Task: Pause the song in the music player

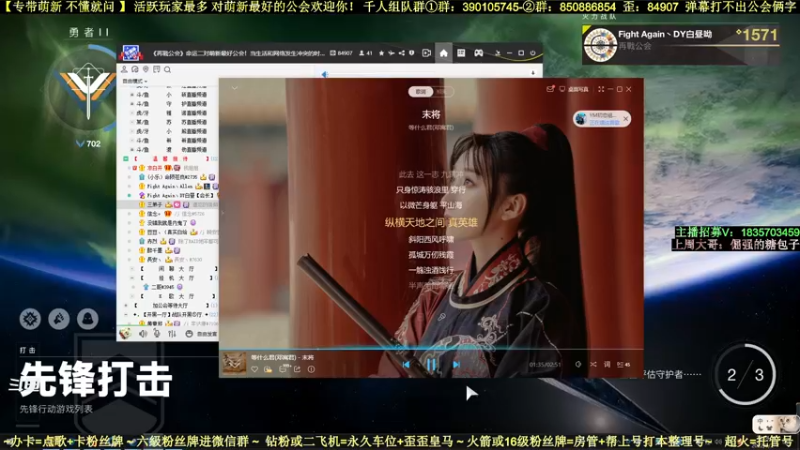Action: tap(431, 364)
